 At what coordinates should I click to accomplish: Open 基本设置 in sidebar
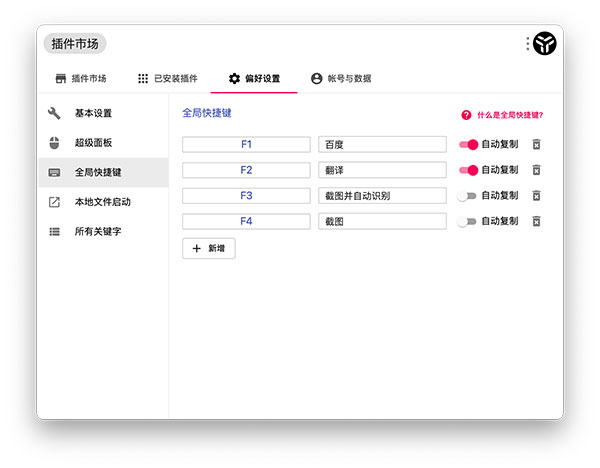click(x=93, y=113)
